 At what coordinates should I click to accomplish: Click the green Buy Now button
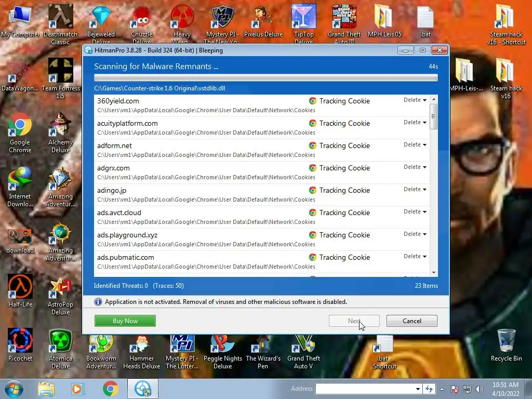pyautogui.click(x=125, y=321)
